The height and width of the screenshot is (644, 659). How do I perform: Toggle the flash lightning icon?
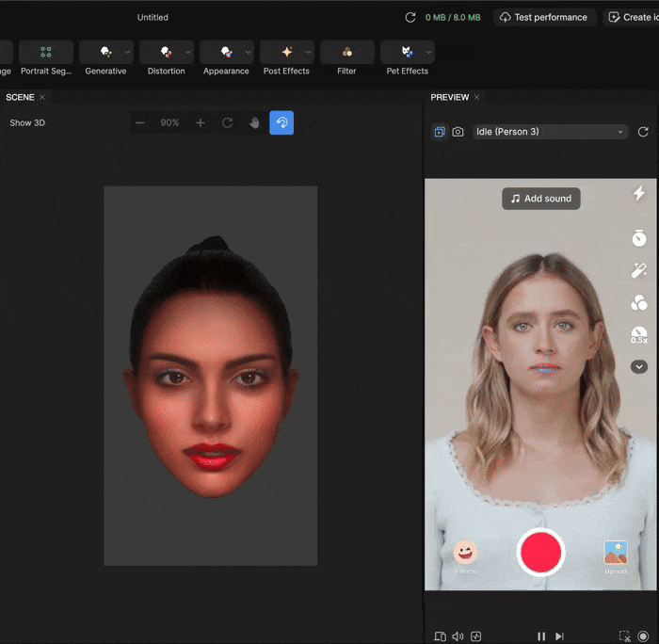pos(639,193)
